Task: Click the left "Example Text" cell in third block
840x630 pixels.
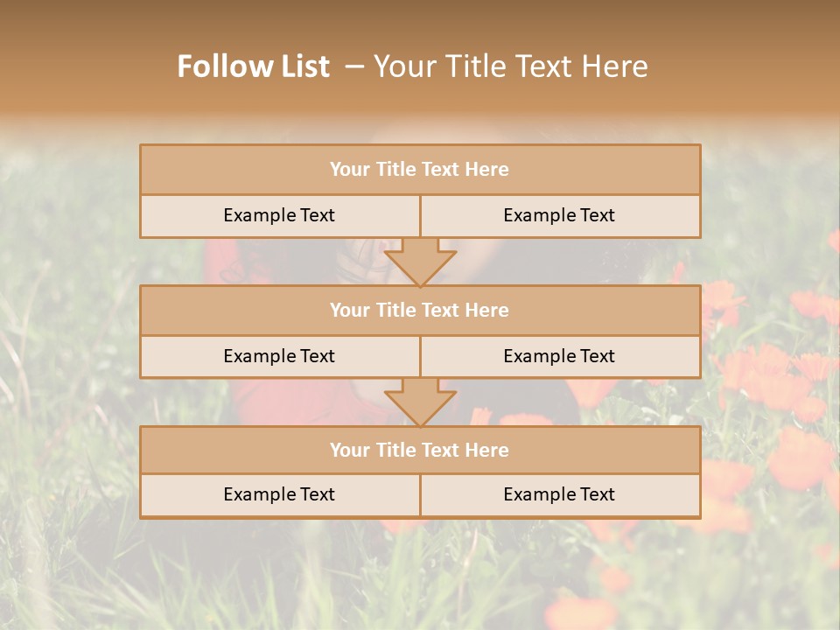Action: [x=279, y=494]
